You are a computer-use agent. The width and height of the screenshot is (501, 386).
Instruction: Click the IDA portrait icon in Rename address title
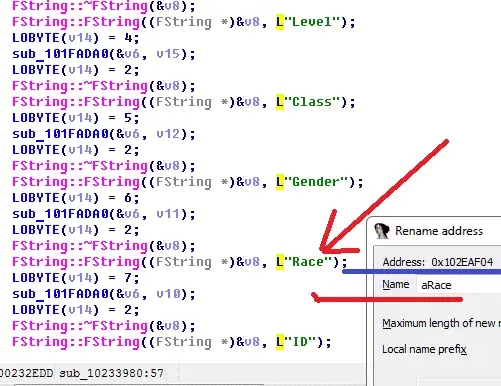tap(382, 231)
